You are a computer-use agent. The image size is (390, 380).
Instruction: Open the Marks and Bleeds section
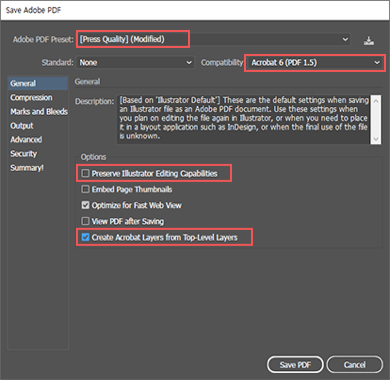pyautogui.click(x=39, y=111)
